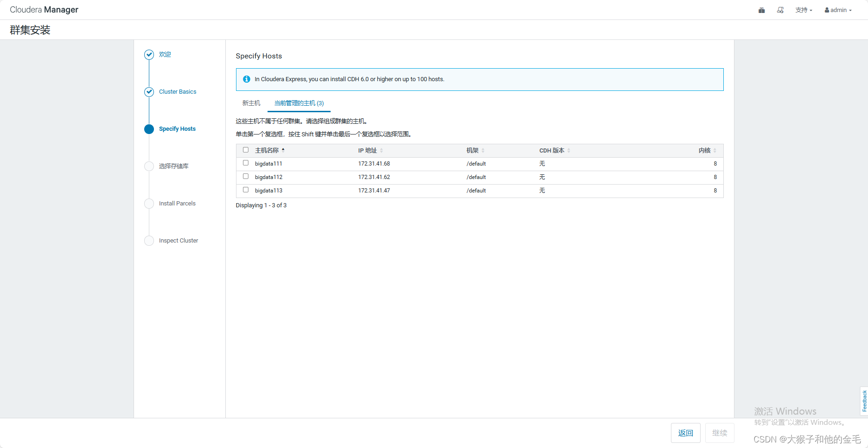
Task: Click the /default rack of bigdata112
Action: coord(476,177)
